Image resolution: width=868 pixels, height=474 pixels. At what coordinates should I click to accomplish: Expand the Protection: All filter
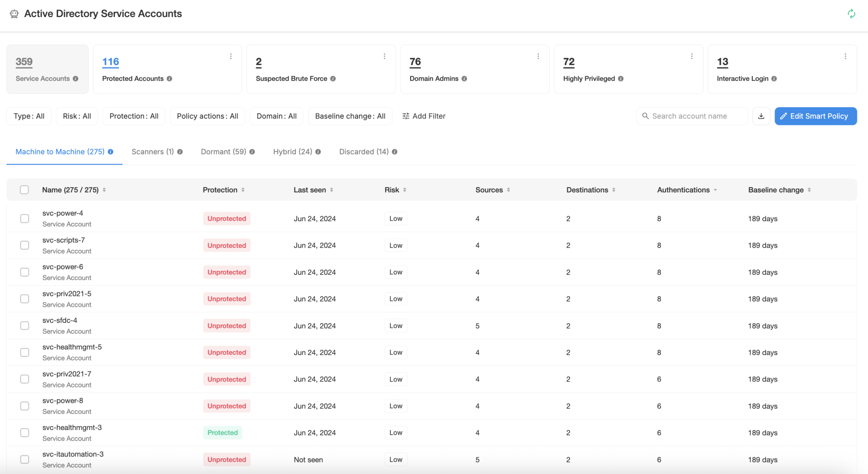pyautogui.click(x=134, y=116)
